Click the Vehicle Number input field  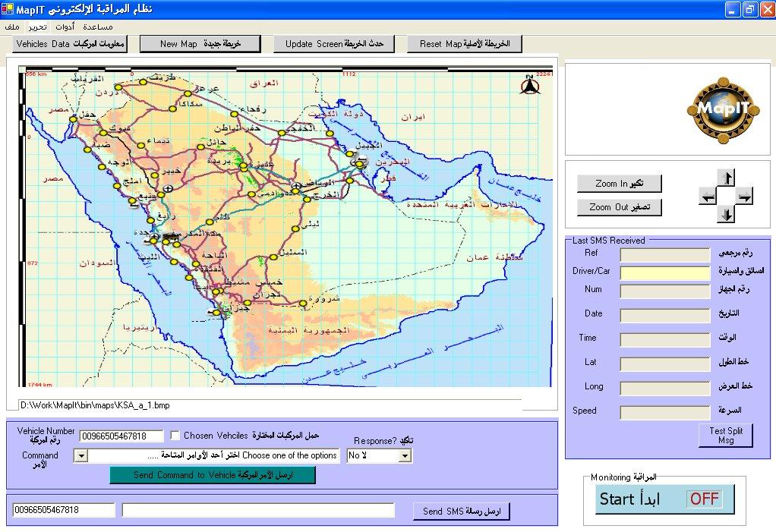(121, 436)
